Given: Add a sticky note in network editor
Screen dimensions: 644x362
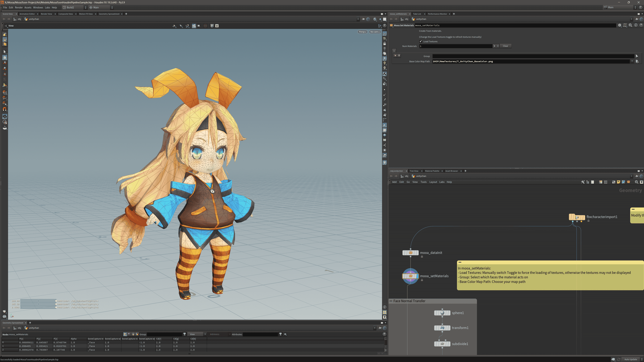Looking at the screenshot, I should pyautogui.click(x=619, y=182).
